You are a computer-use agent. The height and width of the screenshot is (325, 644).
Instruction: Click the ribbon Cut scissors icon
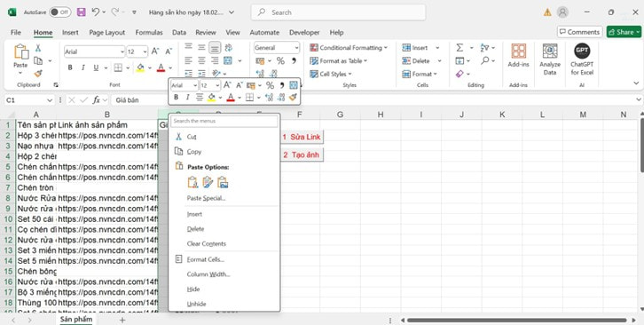tap(38, 48)
